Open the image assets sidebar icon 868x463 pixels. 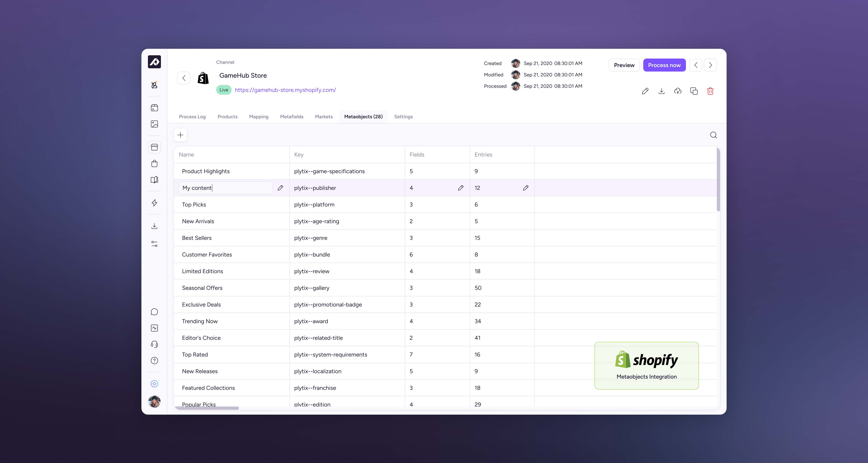(154, 124)
